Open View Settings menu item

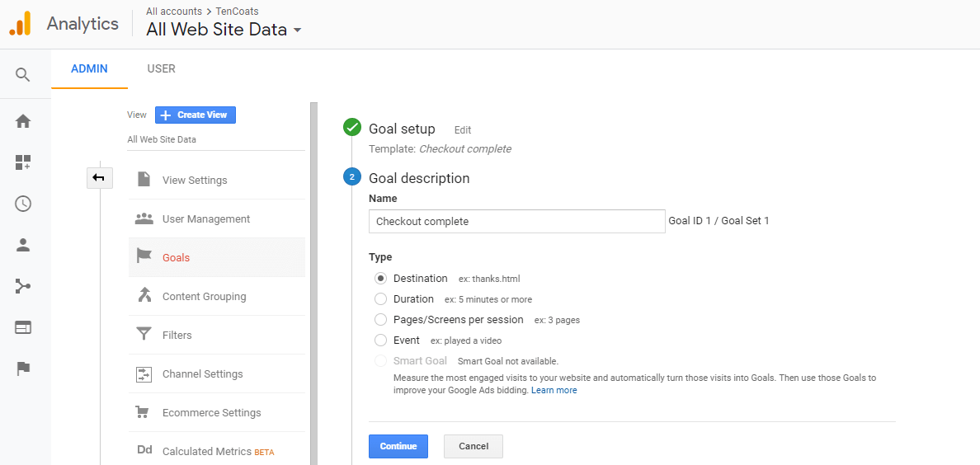[216, 180]
